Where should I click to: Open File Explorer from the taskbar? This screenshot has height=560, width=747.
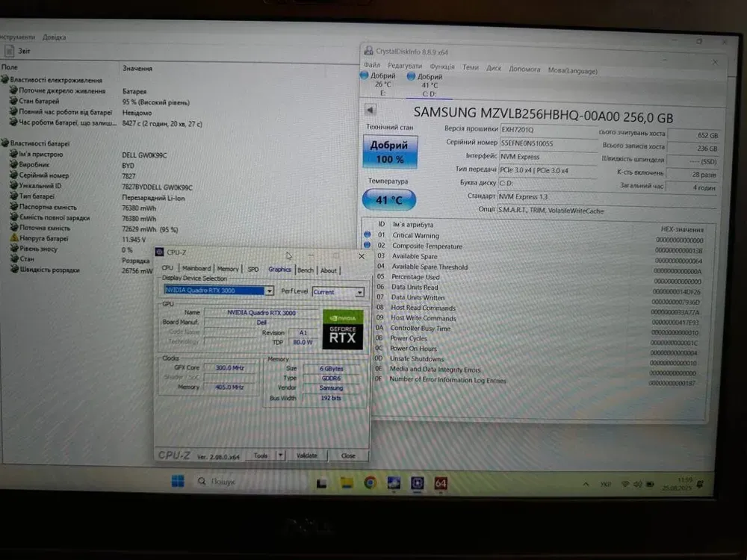click(x=347, y=482)
